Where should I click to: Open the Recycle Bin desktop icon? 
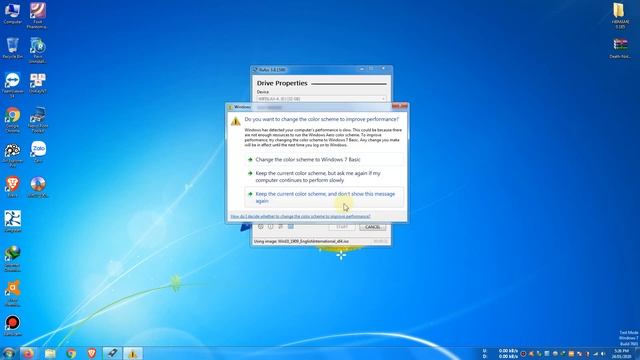(12, 48)
